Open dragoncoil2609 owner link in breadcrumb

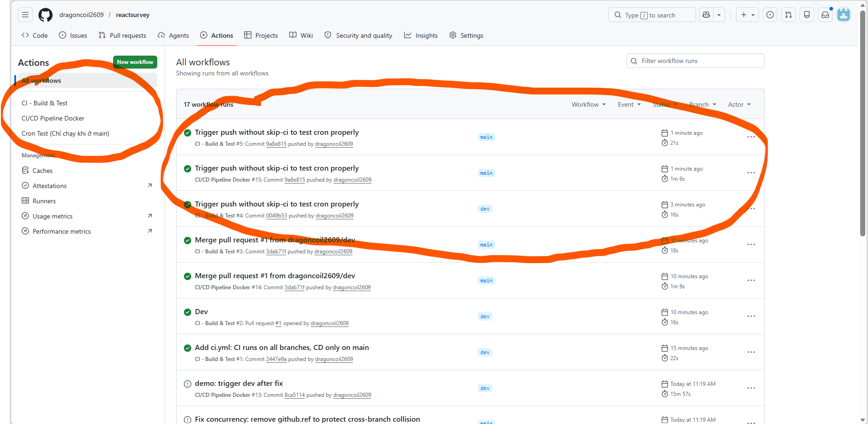coord(81,15)
